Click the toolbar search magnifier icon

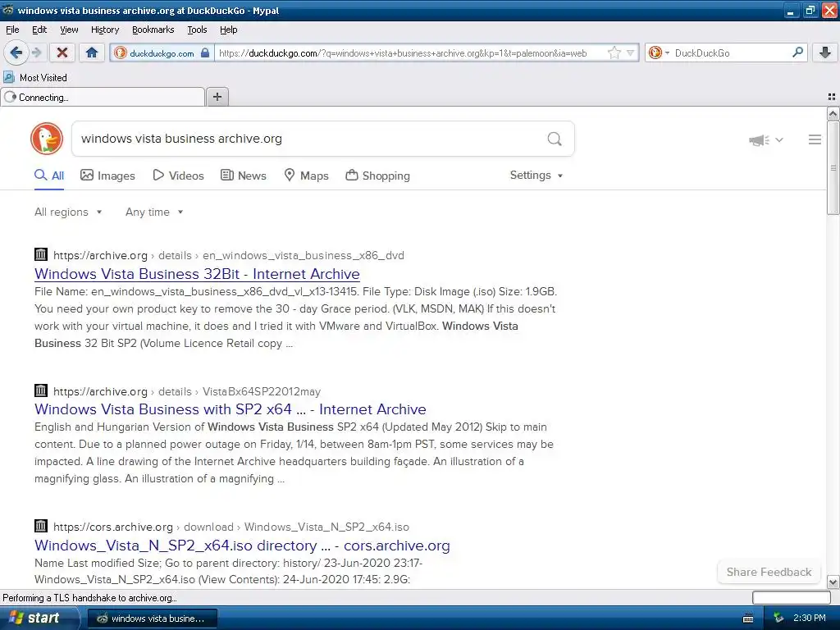[797, 52]
